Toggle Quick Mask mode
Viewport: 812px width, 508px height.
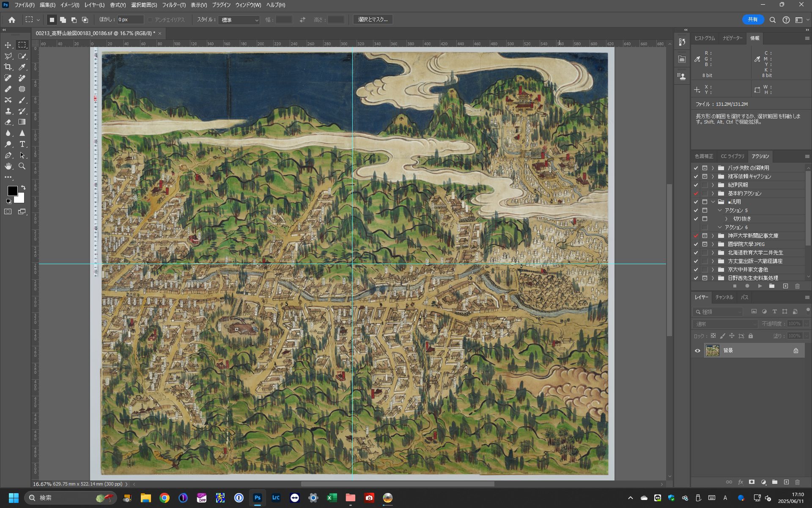coord(8,212)
